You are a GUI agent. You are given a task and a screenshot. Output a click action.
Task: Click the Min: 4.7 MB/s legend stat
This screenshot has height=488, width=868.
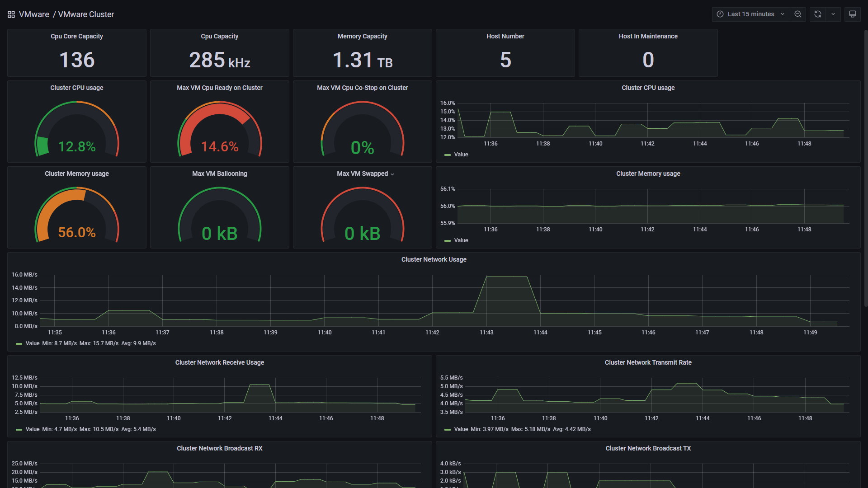coord(60,429)
